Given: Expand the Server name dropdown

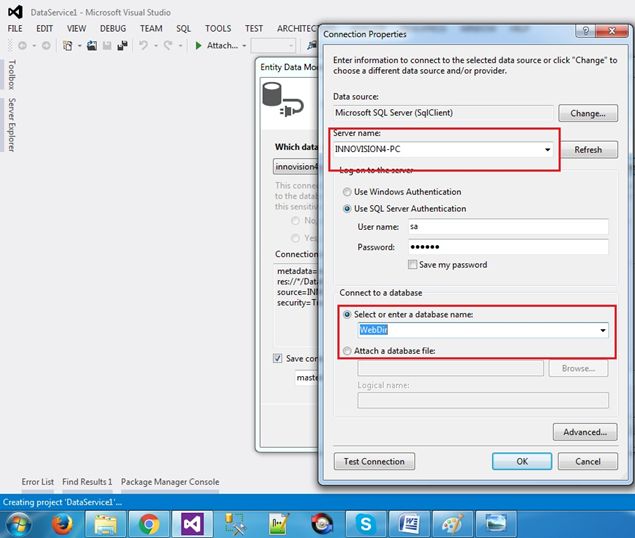Looking at the screenshot, I should tap(547, 149).
